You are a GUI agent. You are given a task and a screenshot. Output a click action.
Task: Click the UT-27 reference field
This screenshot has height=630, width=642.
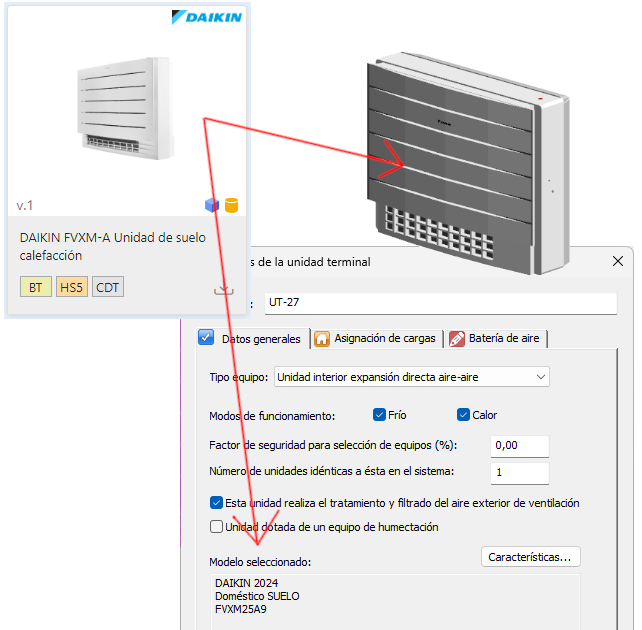coord(441,303)
